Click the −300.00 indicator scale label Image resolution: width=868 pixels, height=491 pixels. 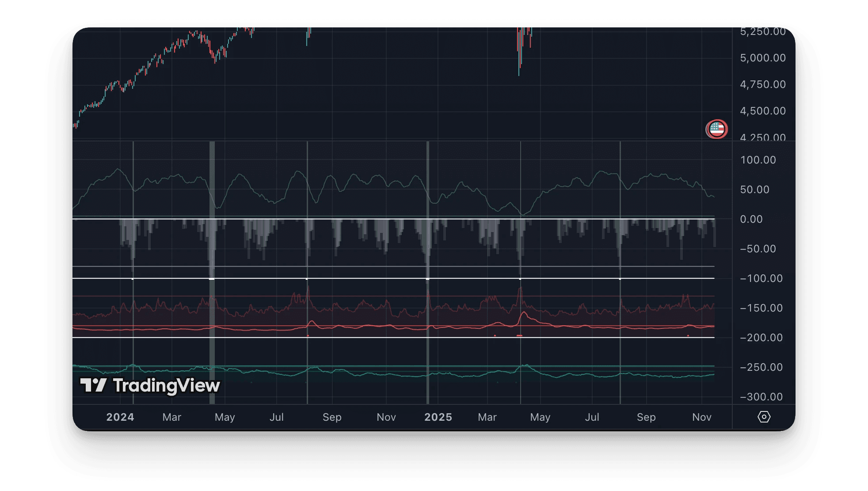[x=761, y=397]
